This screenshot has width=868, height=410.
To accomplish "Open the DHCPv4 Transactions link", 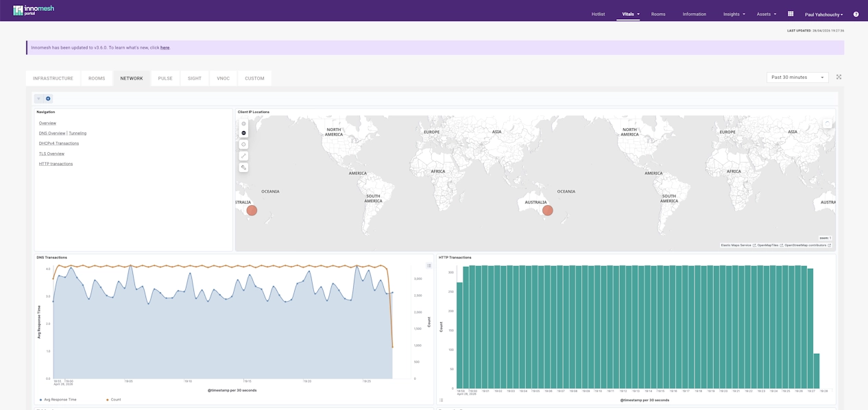I will click(59, 144).
